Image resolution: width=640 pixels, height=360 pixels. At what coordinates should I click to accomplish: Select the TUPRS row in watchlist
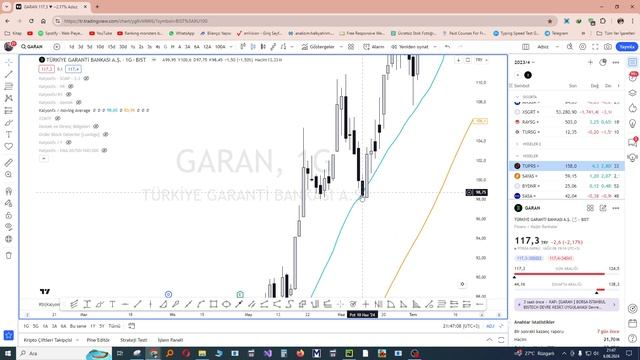[567, 166]
